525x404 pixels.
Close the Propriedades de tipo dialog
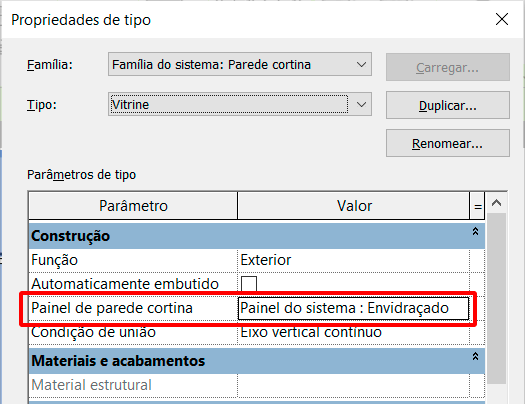(x=502, y=19)
